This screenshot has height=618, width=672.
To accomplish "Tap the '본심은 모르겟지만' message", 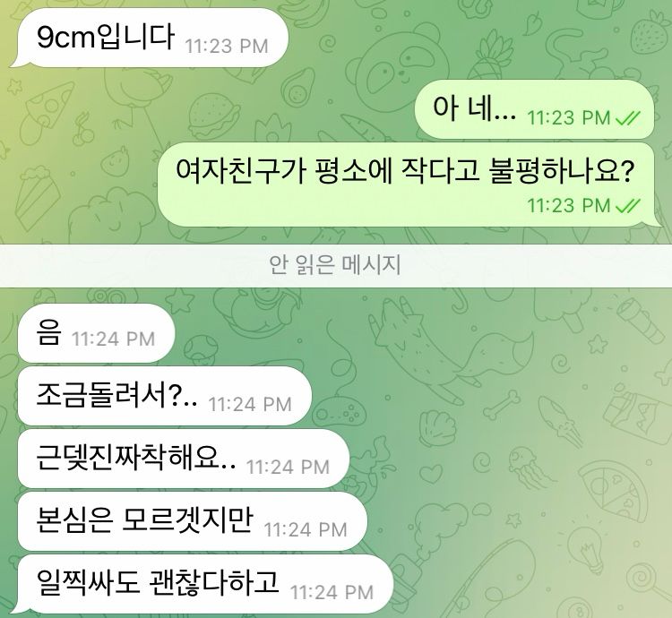I will (192, 521).
